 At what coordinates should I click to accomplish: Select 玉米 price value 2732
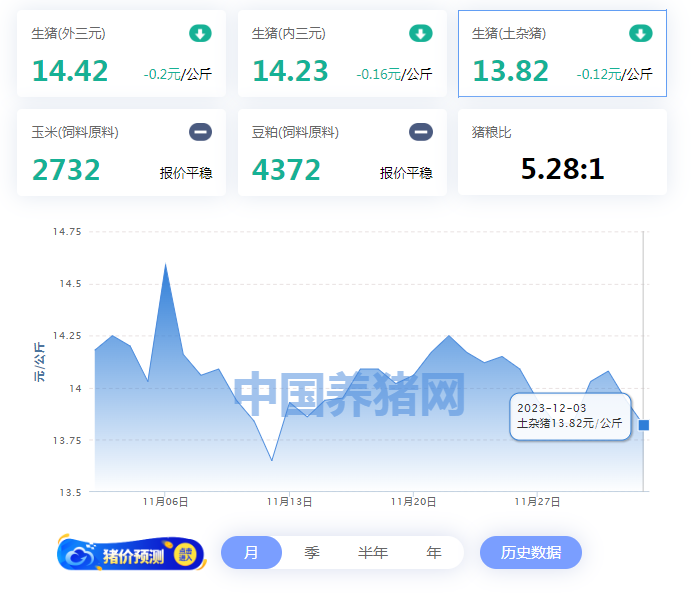point(66,170)
